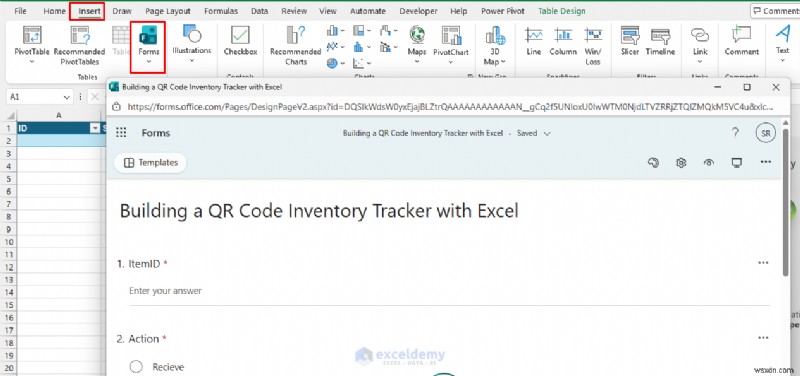Open the Page Layout tab
The image size is (800, 376).
[168, 11]
